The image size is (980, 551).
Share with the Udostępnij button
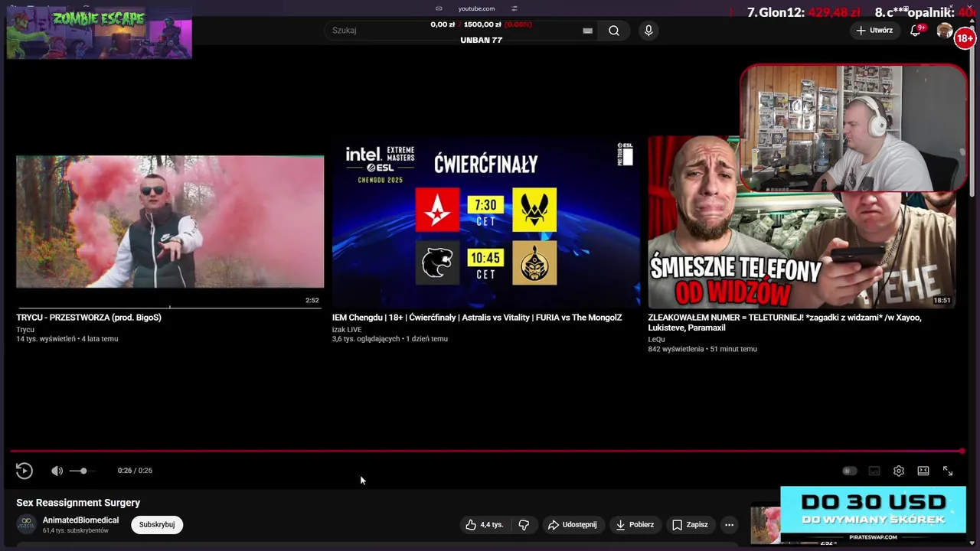click(573, 525)
